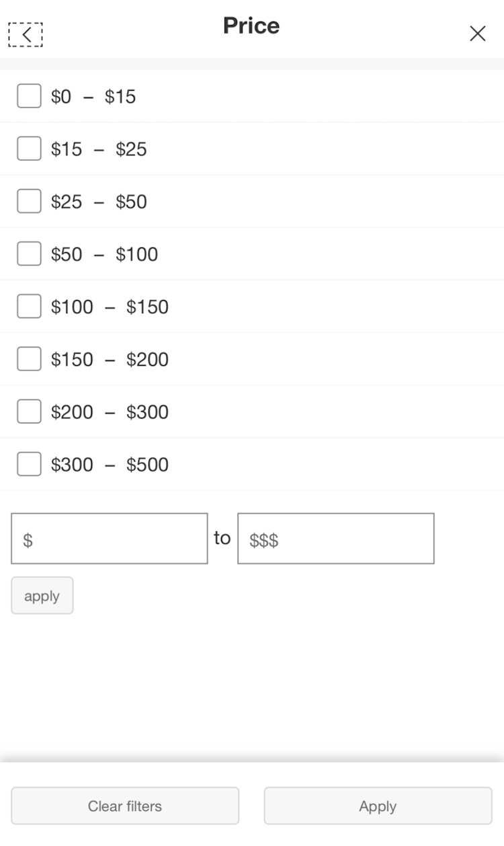Check the $300 – $500 checkbox
Viewport: 504px width, 846px height.
[29, 464]
